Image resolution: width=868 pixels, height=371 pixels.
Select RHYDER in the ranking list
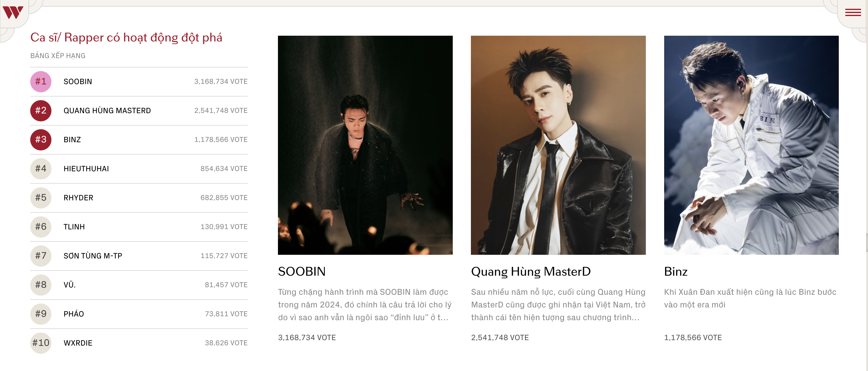tap(139, 197)
